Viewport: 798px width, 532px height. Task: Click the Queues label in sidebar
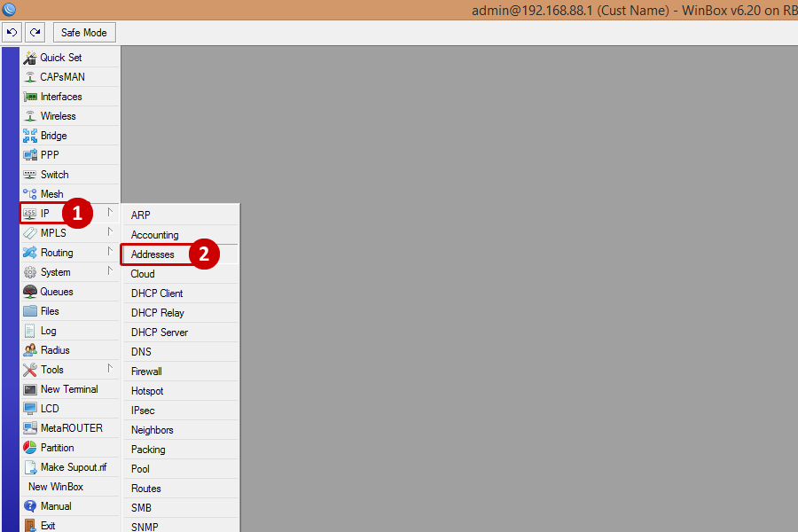[x=57, y=292]
